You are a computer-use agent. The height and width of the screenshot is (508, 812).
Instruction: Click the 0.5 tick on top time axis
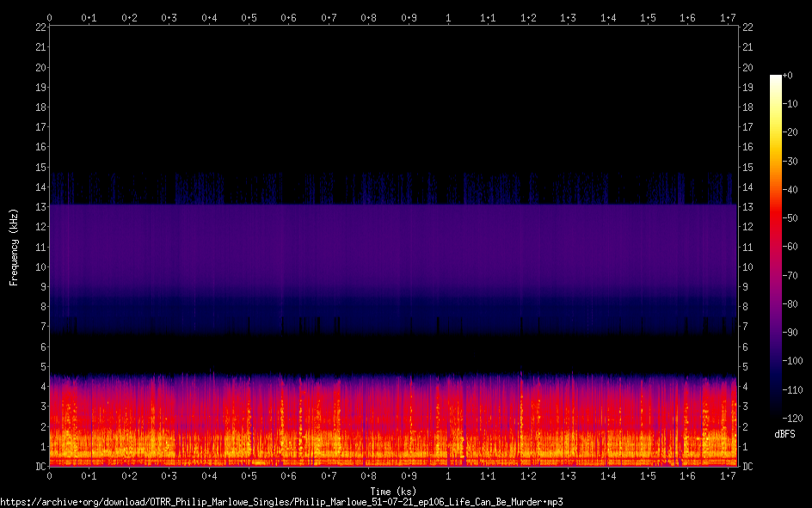pyautogui.click(x=249, y=17)
